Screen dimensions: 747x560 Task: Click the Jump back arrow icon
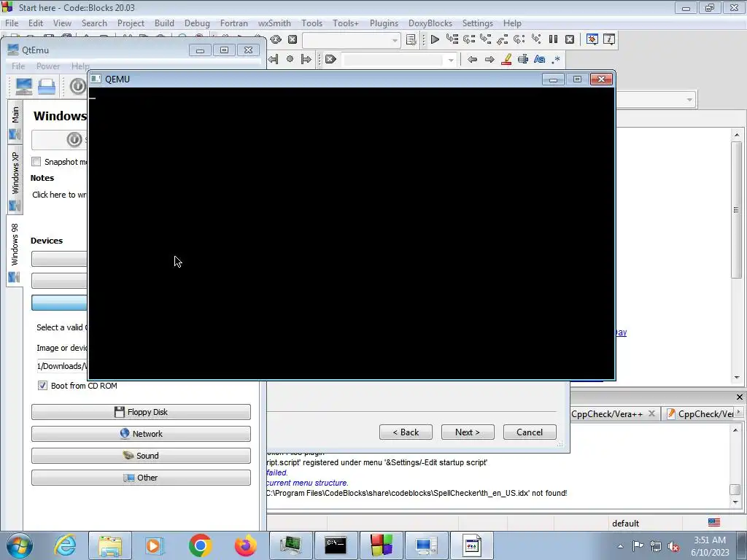pos(472,60)
